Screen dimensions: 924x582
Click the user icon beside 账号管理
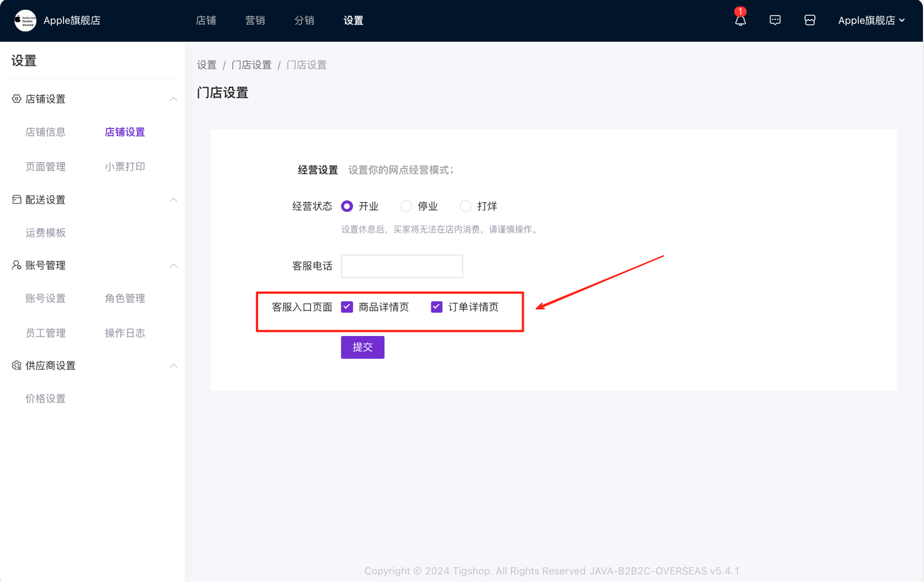click(x=17, y=265)
